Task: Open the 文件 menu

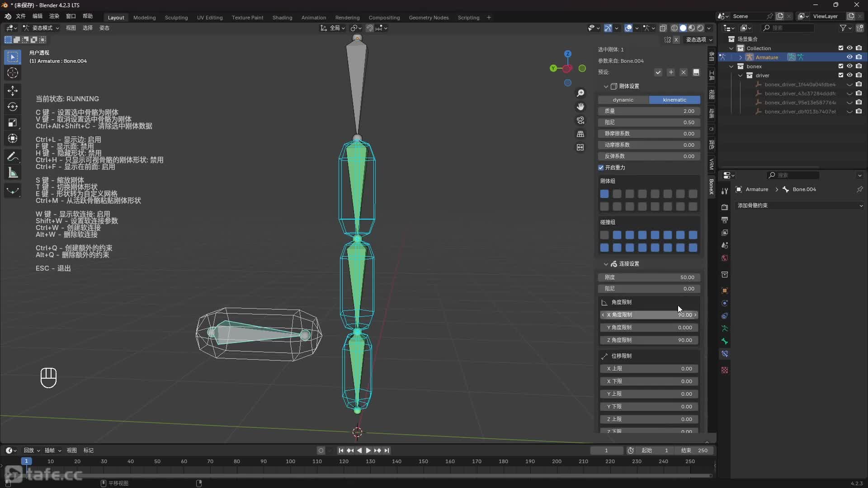Action: [21, 16]
